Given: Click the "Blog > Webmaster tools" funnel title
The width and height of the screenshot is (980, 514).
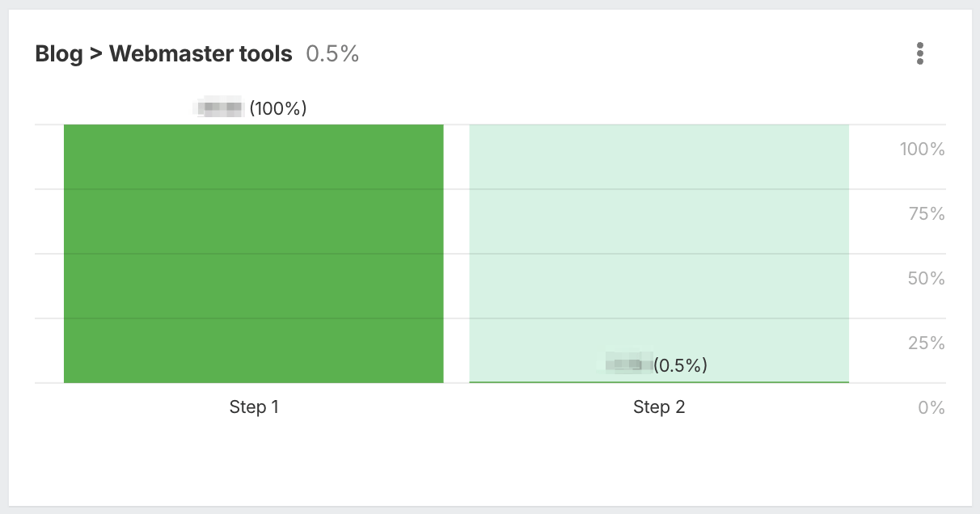Looking at the screenshot, I should click(x=163, y=54).
